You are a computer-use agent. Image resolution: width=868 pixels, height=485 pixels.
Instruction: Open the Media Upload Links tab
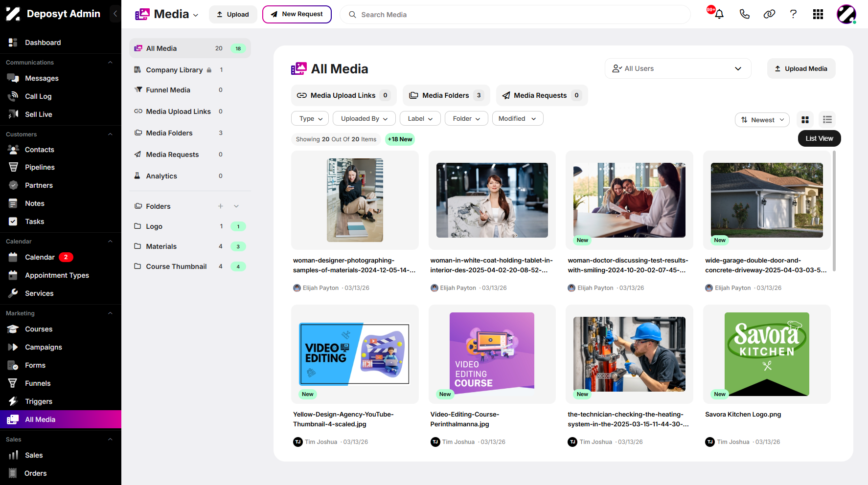pyautogui.click(x=344, y=95)
